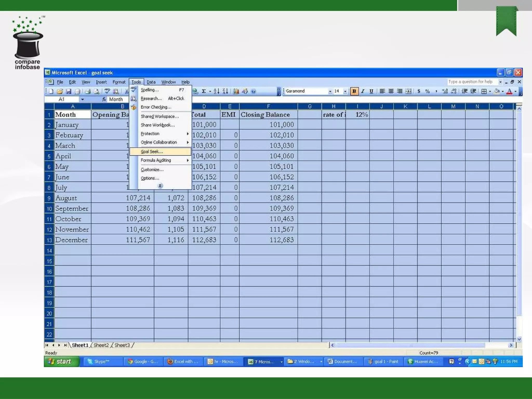Open the Garamond font name dropdown
532x399 pixels.
[x=330, y=91]
